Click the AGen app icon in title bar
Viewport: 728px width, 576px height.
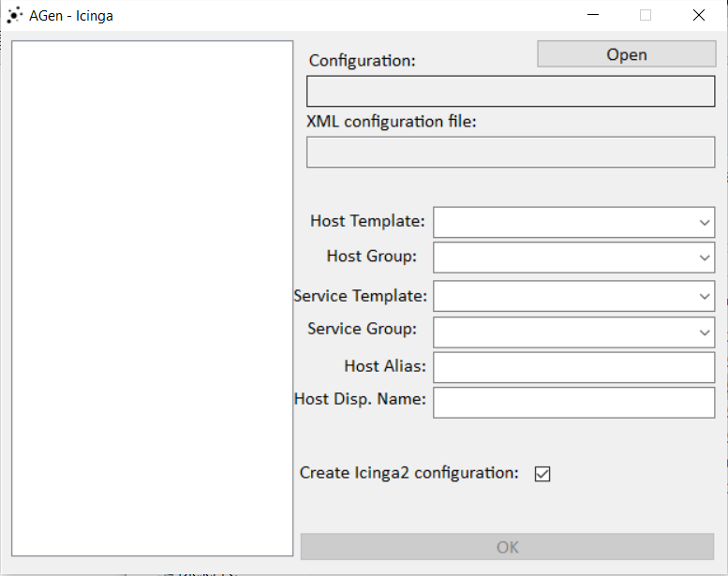pyautogui.click(x=14, y=15)
